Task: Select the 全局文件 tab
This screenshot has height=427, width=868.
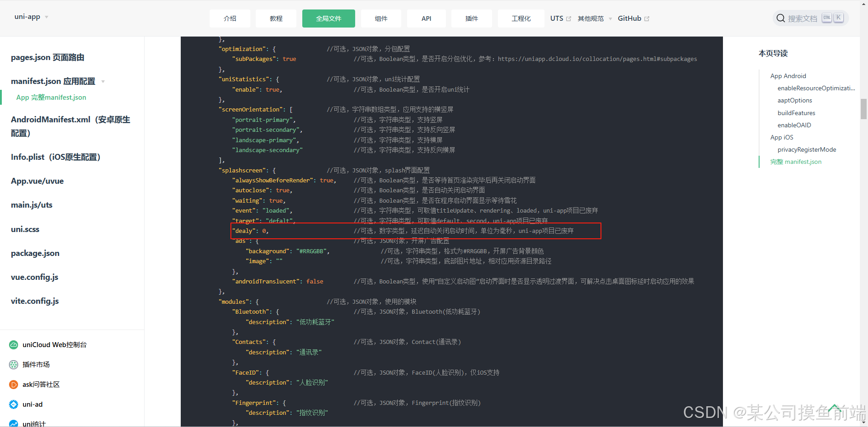Action: point(328,19)
